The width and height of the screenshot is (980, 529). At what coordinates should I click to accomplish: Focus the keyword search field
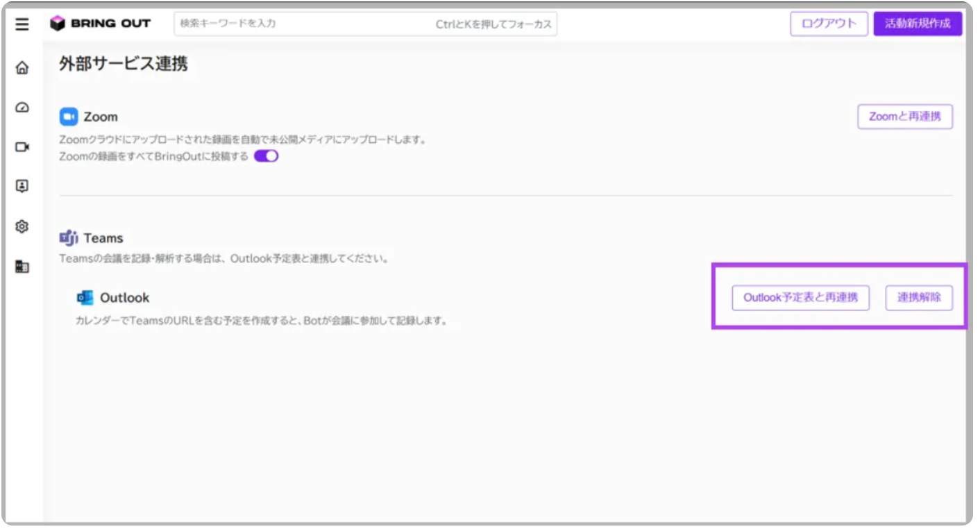[x=365, y=24]
